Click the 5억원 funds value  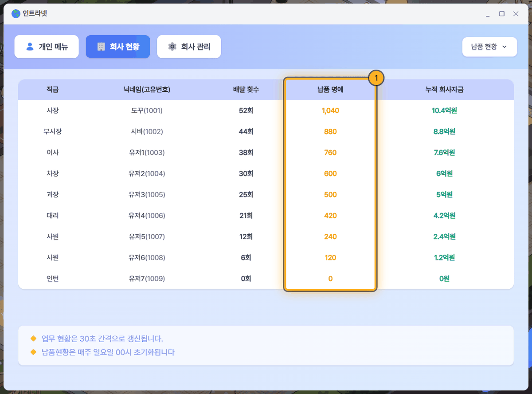[445, 194]
